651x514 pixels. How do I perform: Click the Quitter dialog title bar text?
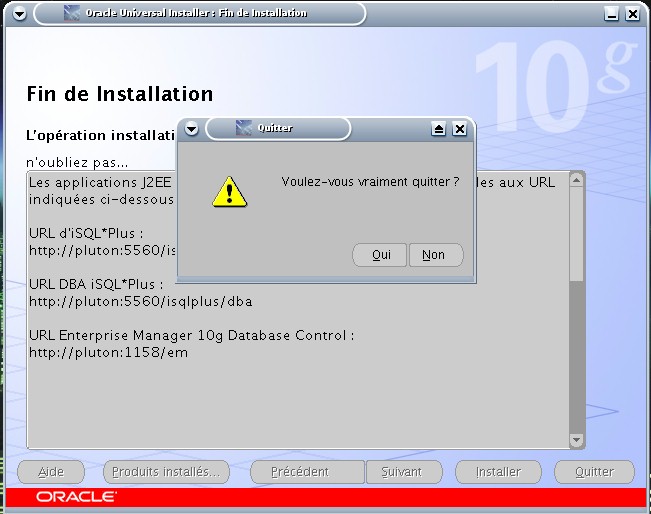[x=275, y=128]
